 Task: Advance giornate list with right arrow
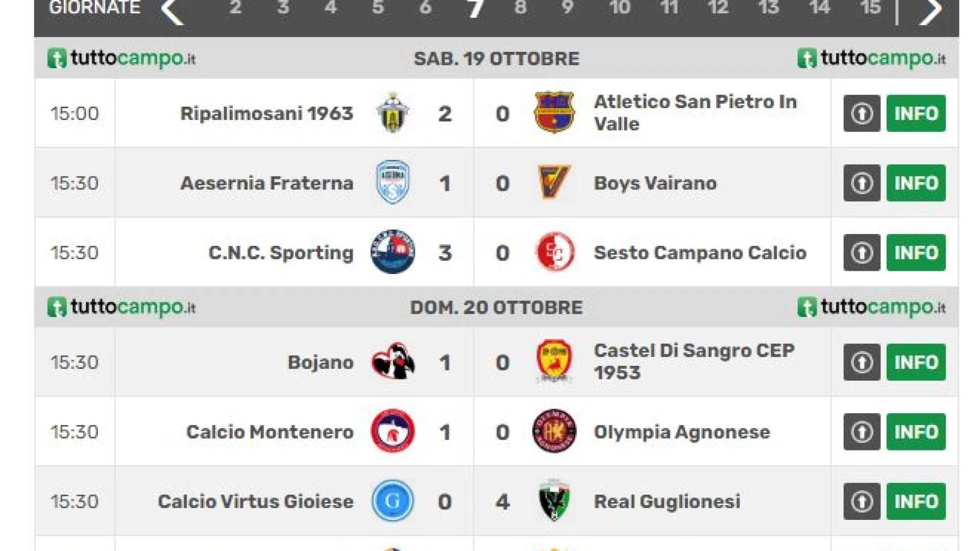click(930, 10)
